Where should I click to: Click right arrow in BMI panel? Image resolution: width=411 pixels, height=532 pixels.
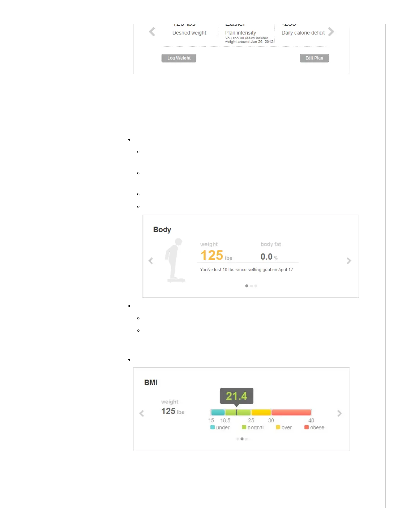[x=339, y=413]
